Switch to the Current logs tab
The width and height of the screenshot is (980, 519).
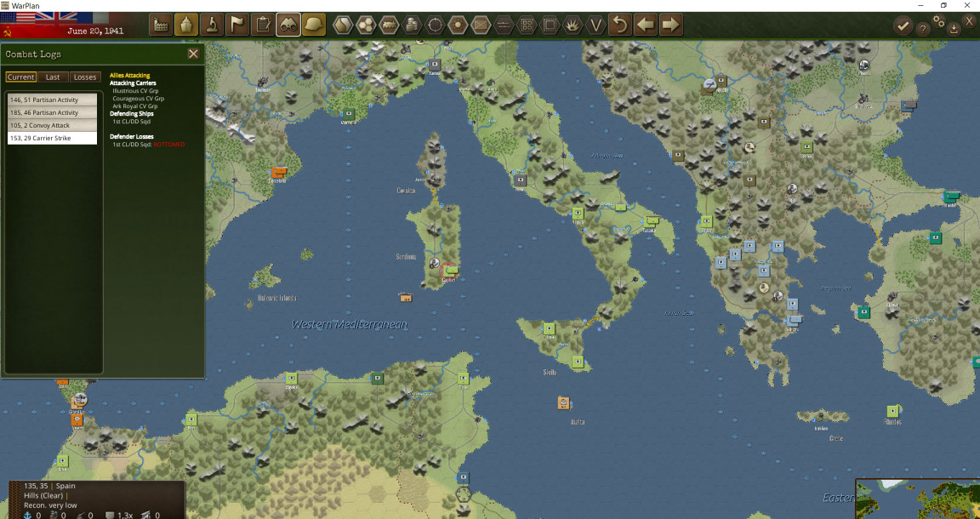pyautogui.click(x=21, y=77)
